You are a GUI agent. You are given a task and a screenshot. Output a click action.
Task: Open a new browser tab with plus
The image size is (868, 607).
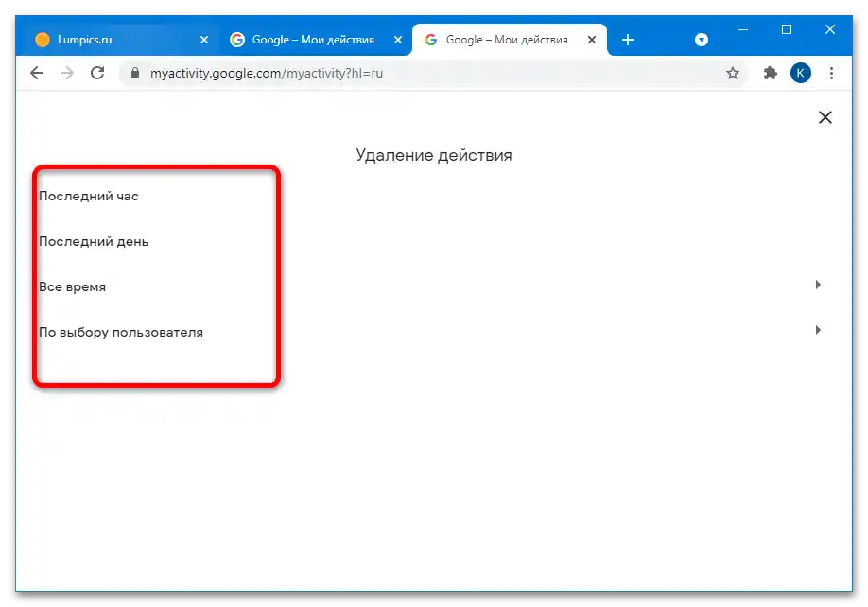(x=628, y=39)
